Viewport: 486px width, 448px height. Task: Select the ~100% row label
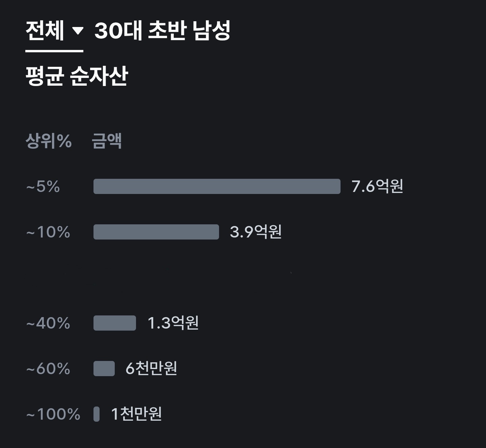tap(53, 414)
